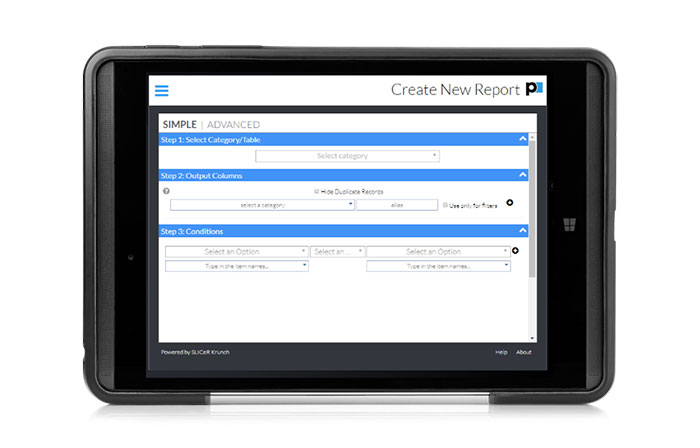This screenshot has height=448, width=700.
Task: Open the About link in footer
Action: [523, 352]
